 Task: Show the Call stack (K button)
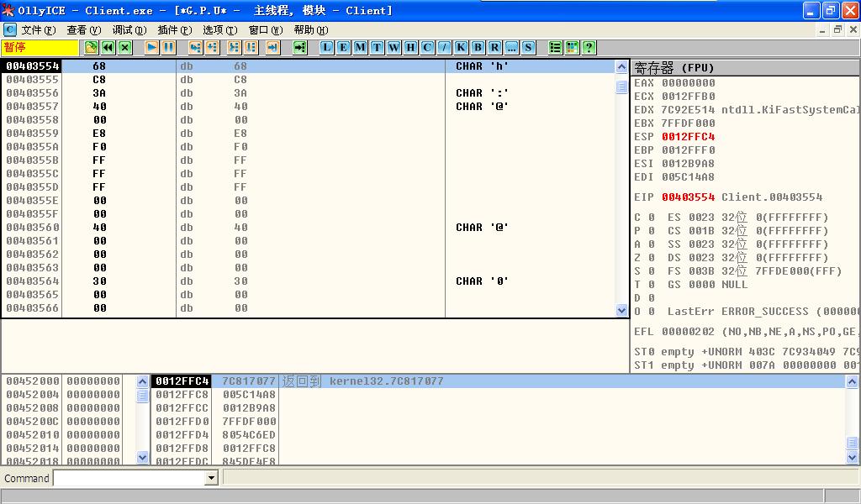tap(462, 47)
